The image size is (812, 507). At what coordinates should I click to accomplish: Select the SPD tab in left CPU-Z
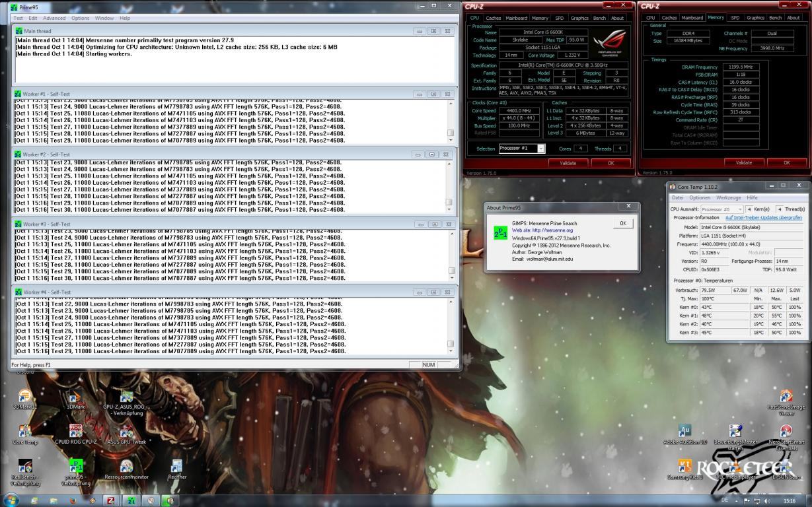click(x=560, y=18)
